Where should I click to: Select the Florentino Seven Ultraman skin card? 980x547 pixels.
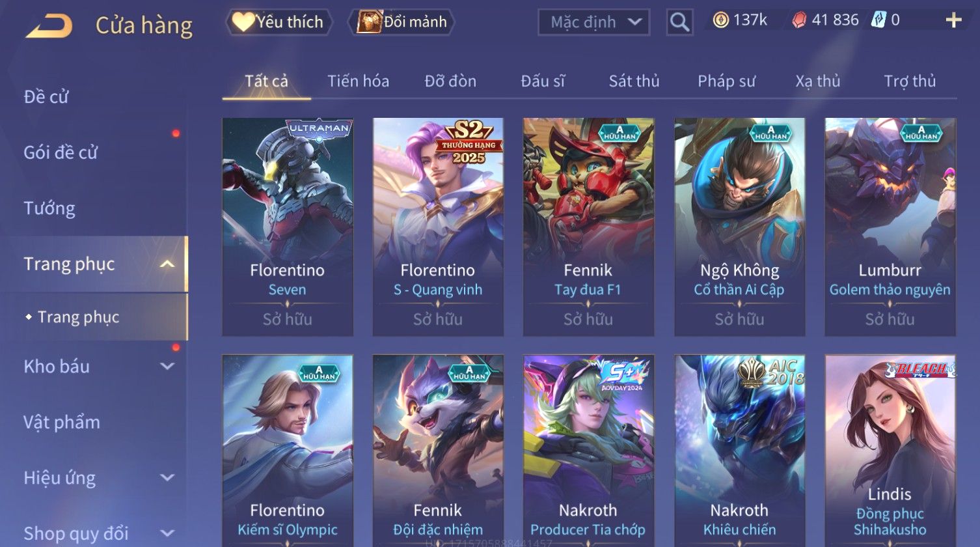point(288,227)
